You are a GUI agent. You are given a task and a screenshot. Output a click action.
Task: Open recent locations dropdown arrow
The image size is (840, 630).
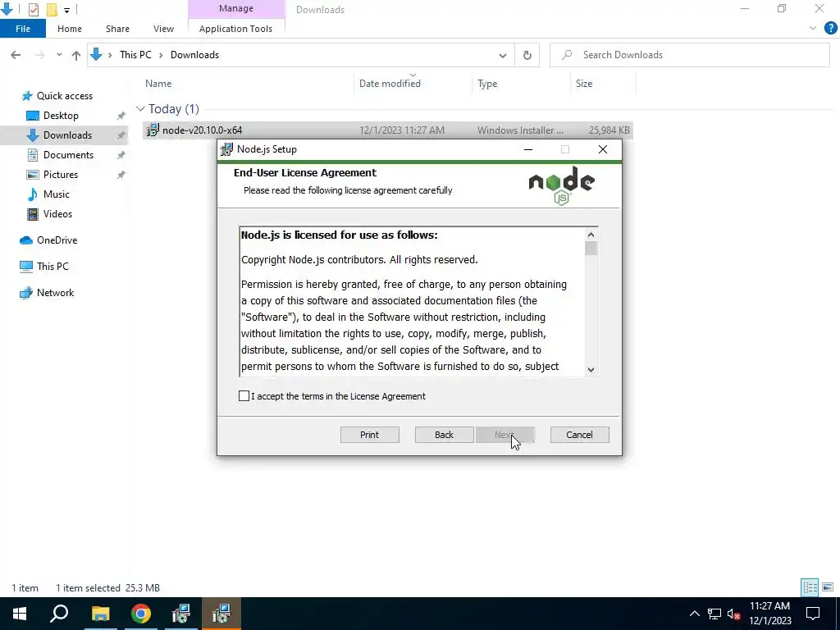tap(59, 55)
